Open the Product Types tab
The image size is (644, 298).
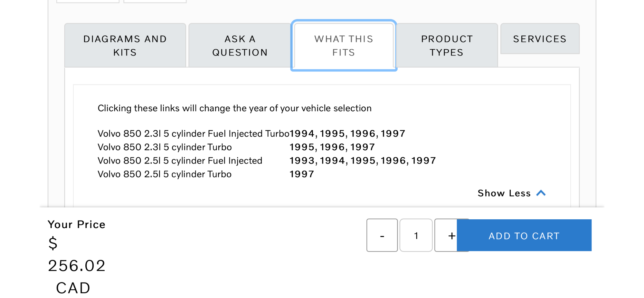tap(447, 45)
